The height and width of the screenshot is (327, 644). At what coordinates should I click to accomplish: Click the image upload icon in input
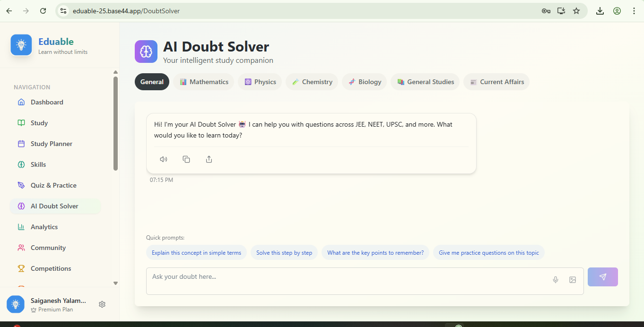pyautogui.click(x=573, y=280)
